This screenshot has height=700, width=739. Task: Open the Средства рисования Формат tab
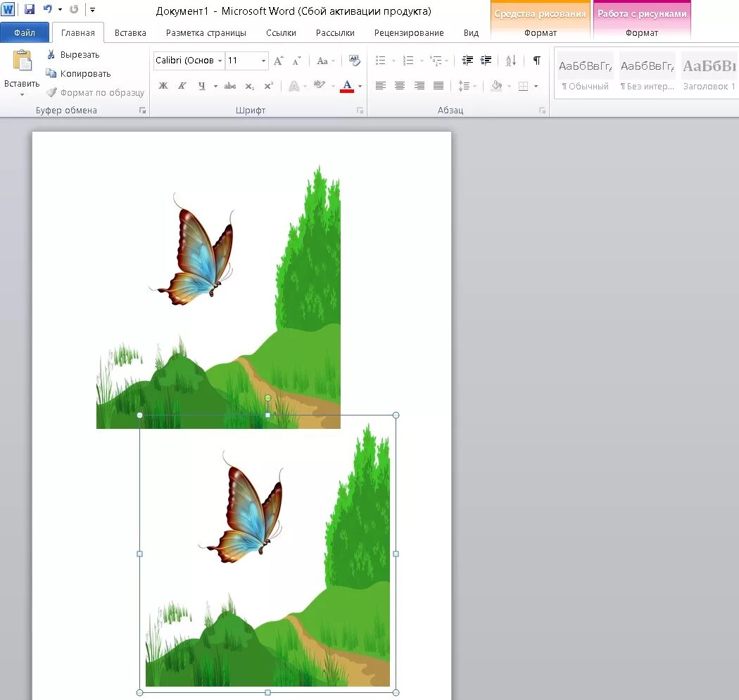pos(540,32)
